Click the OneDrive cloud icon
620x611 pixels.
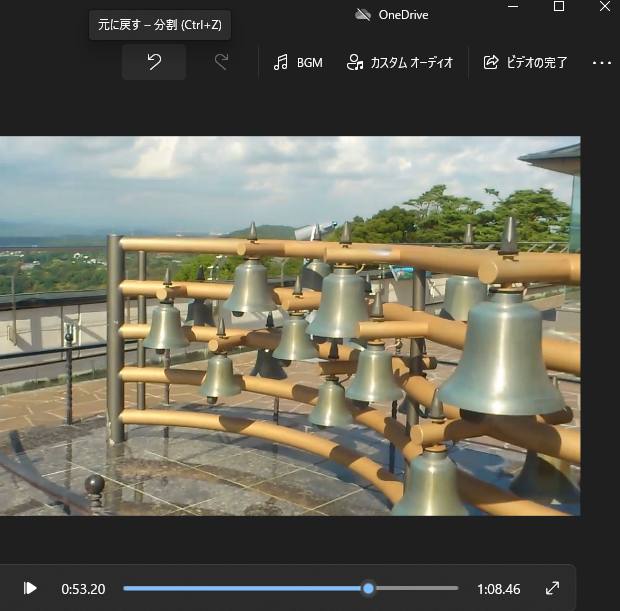coord(364,14)
